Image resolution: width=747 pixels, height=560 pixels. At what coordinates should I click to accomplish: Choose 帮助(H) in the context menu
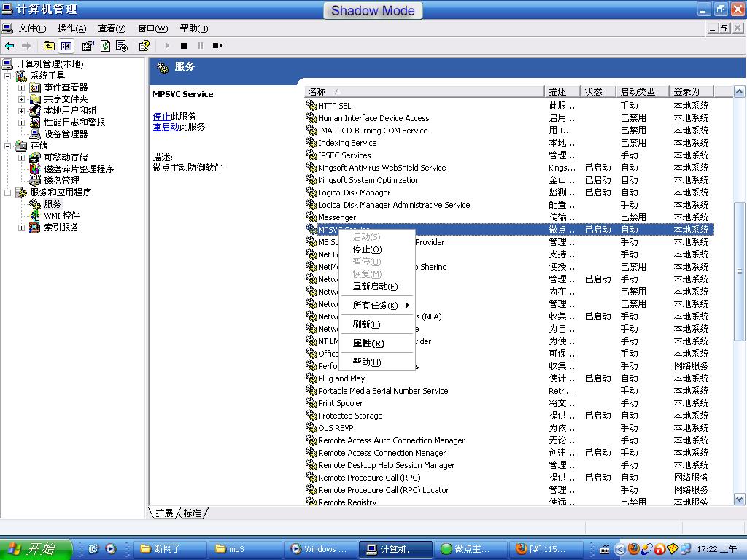click(376, 362)
